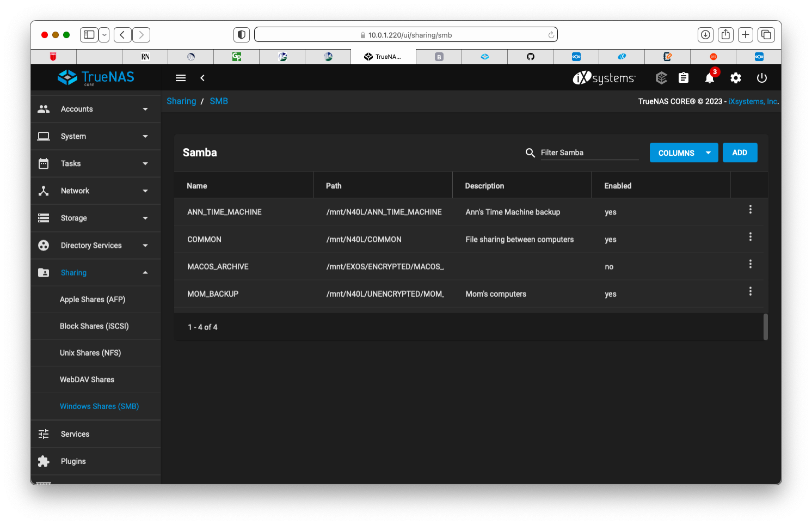Click the privacy shield icon

(x=242, y=35)
